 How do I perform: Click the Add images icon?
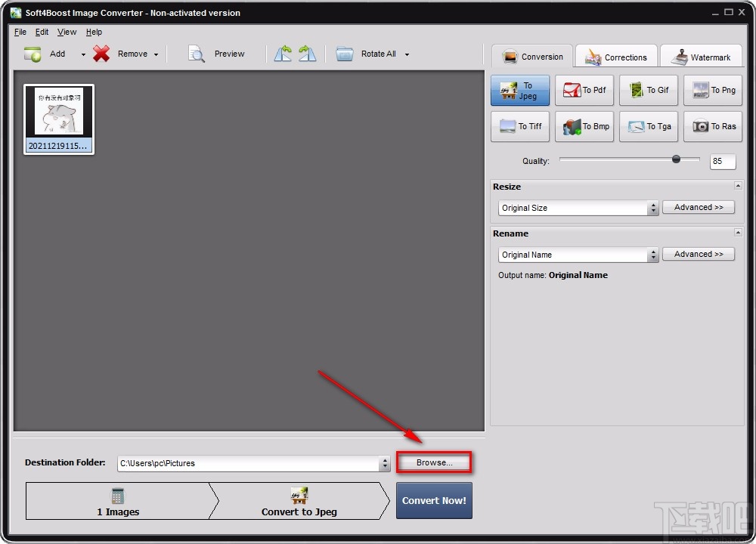[x=33, y=54]
